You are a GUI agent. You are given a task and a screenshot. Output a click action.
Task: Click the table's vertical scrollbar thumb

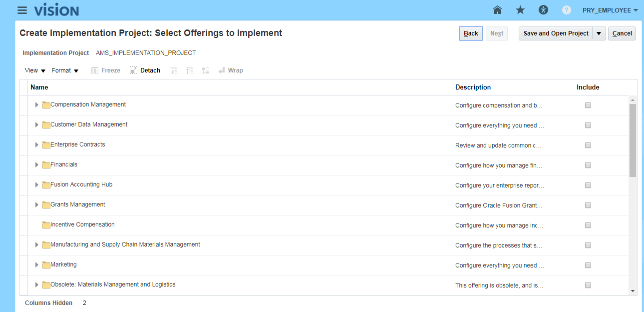click(x=633, y=140)
